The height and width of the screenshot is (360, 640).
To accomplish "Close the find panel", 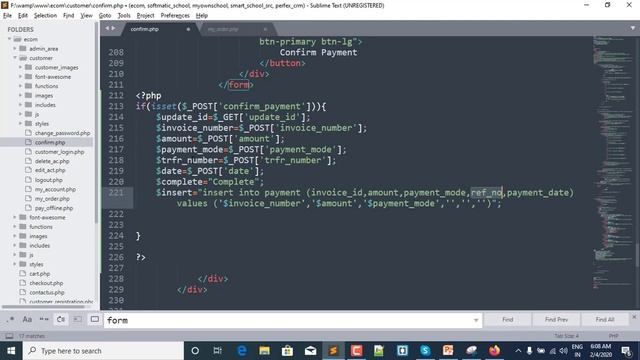I will pos(634,317).
